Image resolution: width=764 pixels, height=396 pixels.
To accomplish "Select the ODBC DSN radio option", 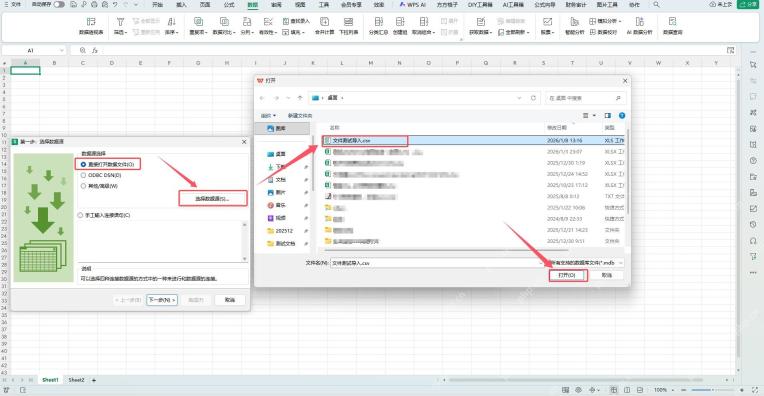I will (x=83, y=175).
